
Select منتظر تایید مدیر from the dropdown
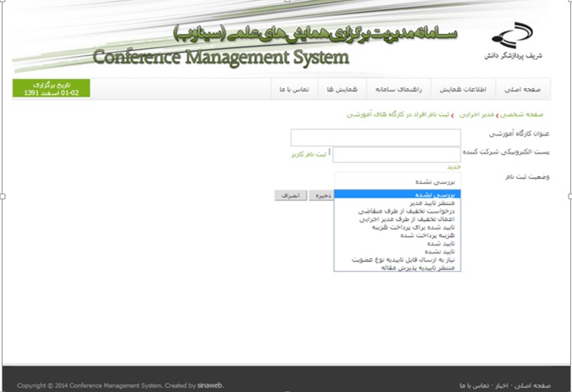click(432, 203)
